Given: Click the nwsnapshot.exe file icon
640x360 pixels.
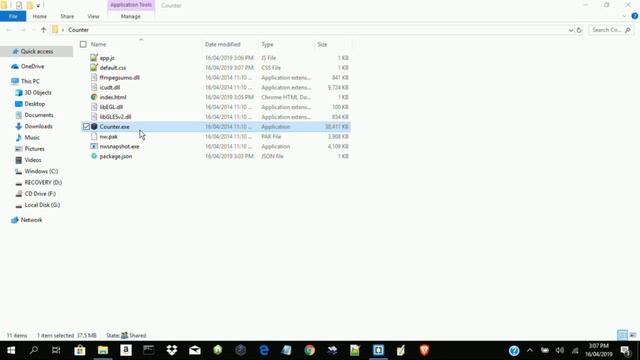Looking at the screenshot, I should (x=94, y=146).
